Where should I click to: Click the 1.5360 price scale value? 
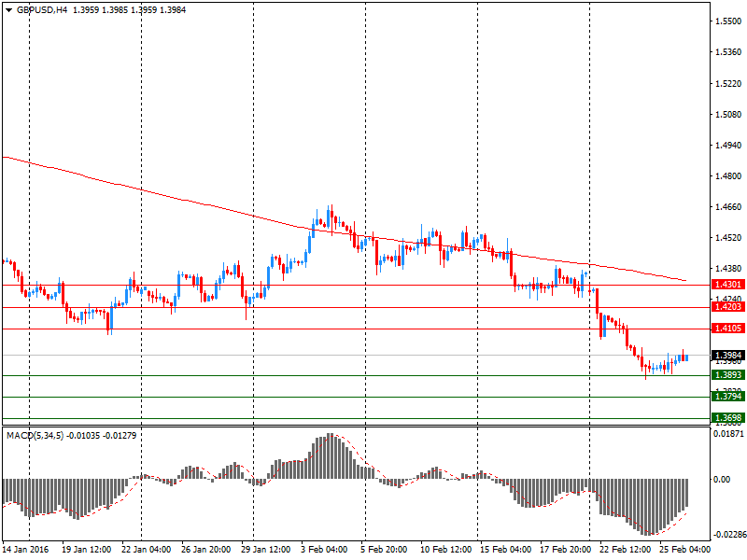click(x=729, y=52)
